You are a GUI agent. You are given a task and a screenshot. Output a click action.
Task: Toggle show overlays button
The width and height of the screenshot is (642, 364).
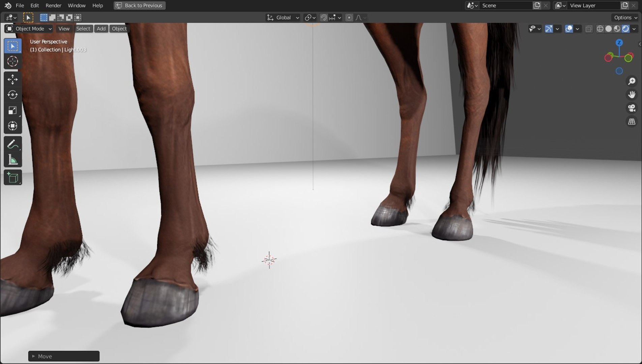pyautogui.click(x=569, y=29)
